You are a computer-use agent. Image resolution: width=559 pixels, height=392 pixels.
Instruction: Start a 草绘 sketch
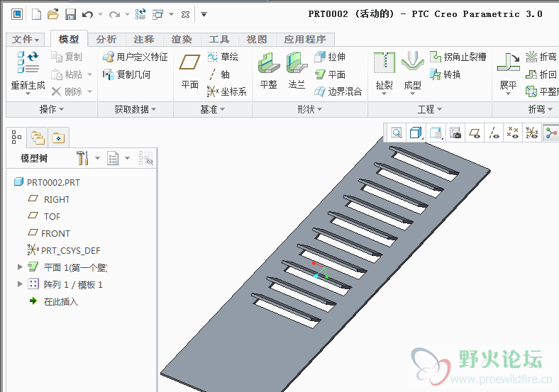(223, 57)
